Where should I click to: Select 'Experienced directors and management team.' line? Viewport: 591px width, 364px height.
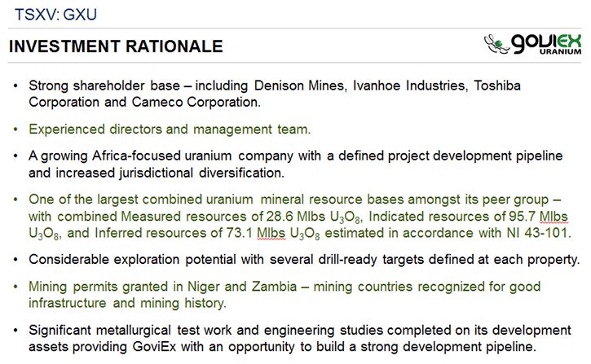[x=170, y=129]
